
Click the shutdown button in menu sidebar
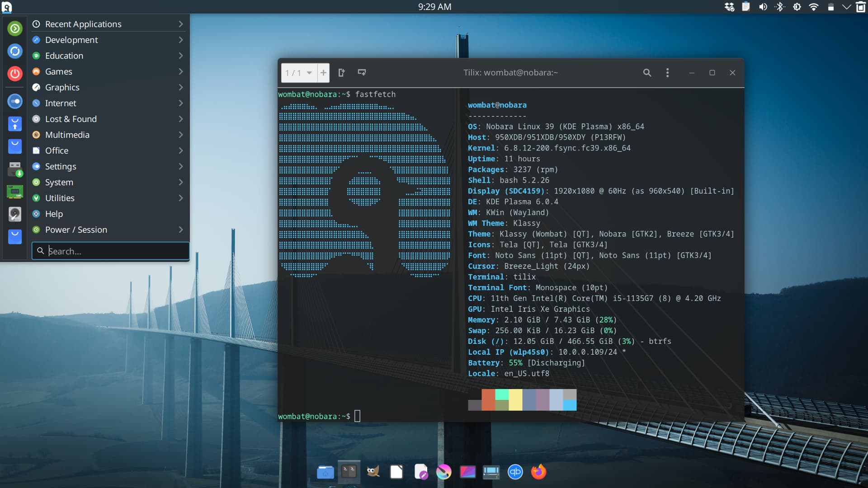pyautogui.click(x=15, y=74)
